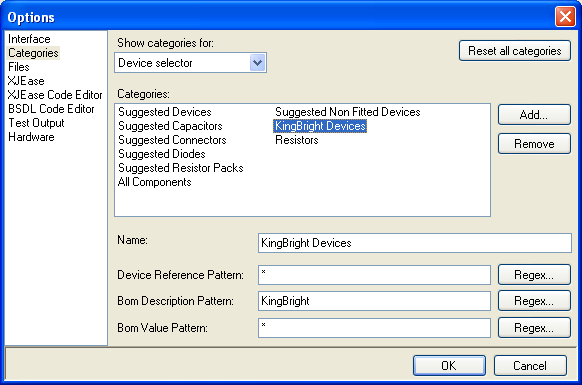Select Suggested Connectors category
The image size is (582, 385).
click(172, 140)
